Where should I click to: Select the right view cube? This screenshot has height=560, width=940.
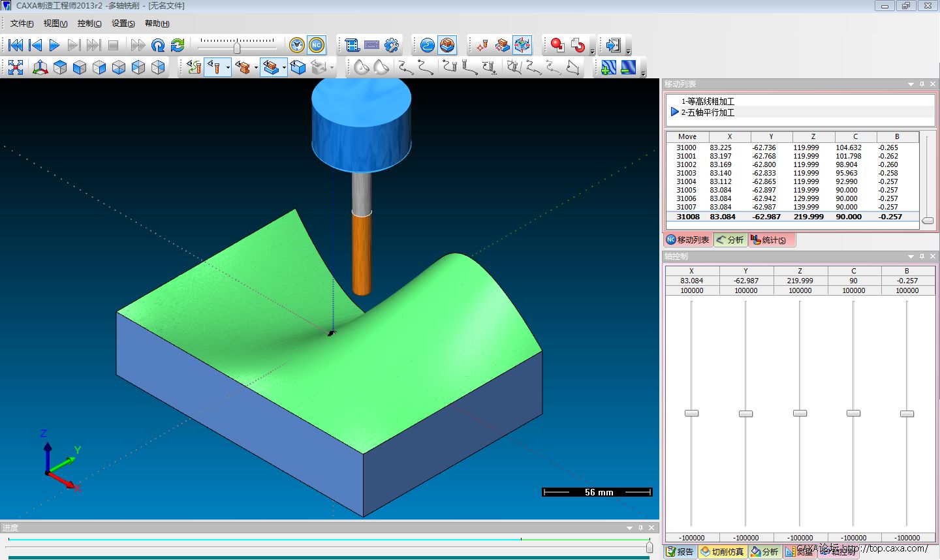click(x=99, y=67)
